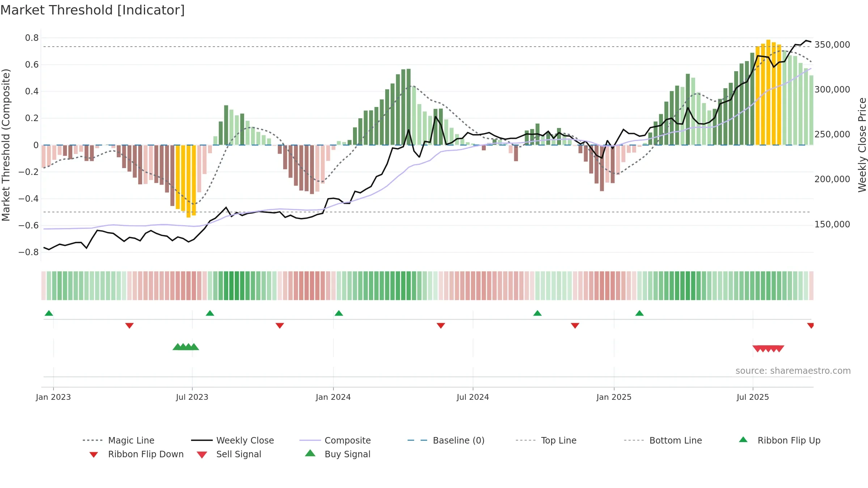Click the ribbon flip down marker near Apr 2023
This screenshot has width=868, height=488.
click(129, 326)
